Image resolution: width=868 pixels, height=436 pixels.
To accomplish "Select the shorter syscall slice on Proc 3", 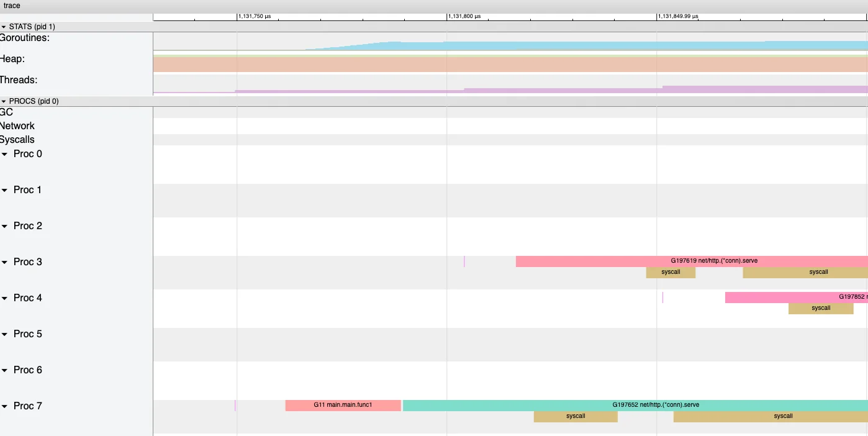I will click(x=671, y=272).
